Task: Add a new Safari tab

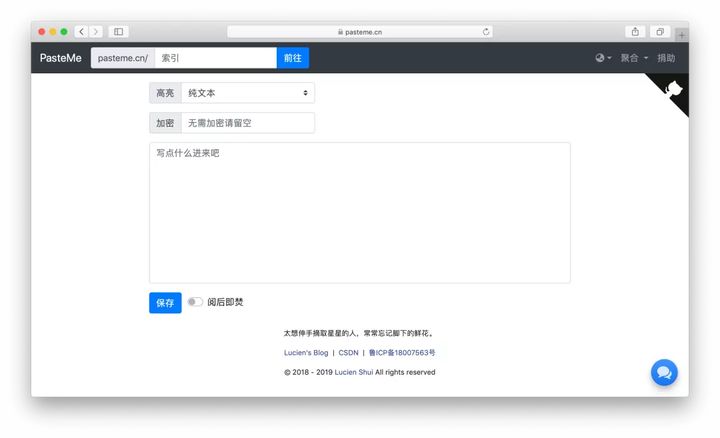Action: coord(681,35)
